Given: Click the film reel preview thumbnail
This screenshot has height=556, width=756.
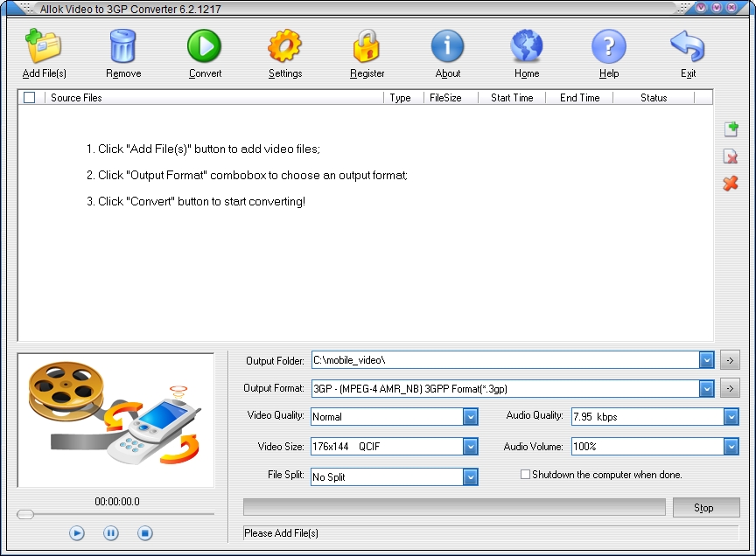Looking at the screenshot, I should tap(115, 420).
